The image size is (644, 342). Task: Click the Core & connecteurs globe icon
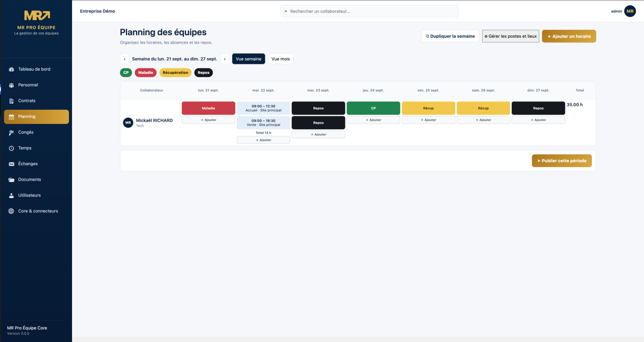pos(11,211)
